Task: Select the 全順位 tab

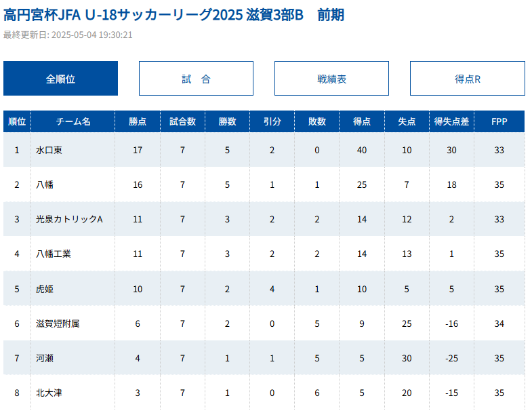Action: pyautogui.click(x=60, y=79)
